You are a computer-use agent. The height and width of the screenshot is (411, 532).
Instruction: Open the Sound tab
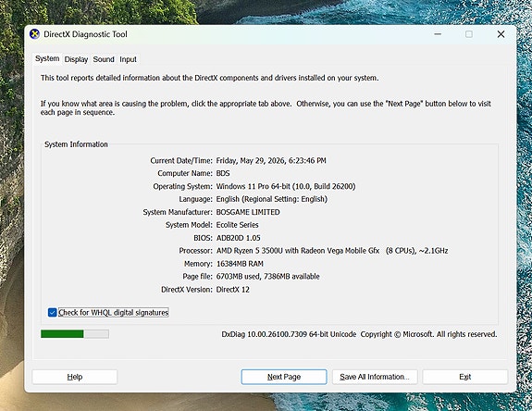[x=104, y=59]
